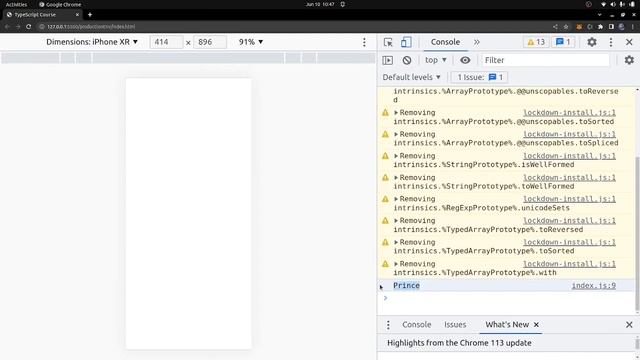
Task: Open DevTools three-dot customize menu
Action: pyautogui.click(x=611, y=42)
